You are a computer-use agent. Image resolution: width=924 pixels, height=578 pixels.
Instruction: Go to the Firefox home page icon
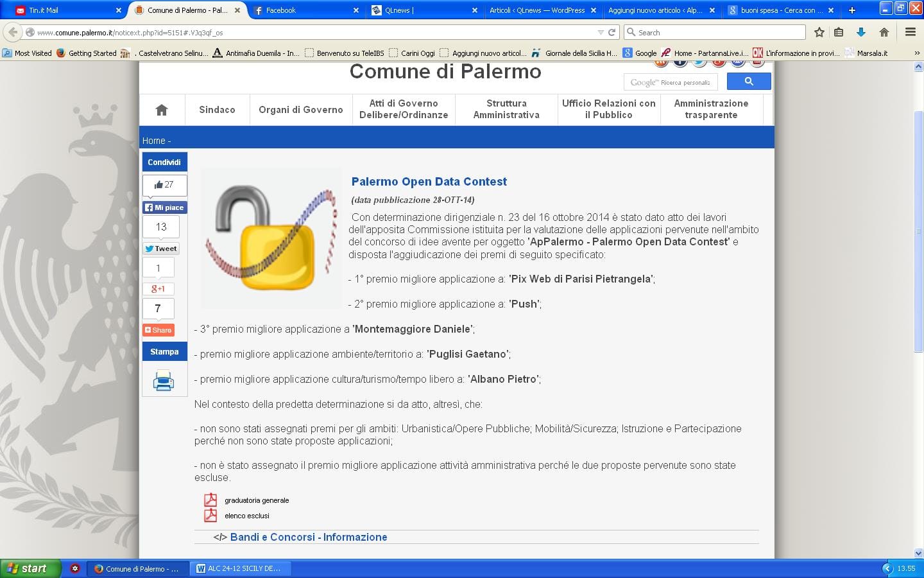pos(884,32)
